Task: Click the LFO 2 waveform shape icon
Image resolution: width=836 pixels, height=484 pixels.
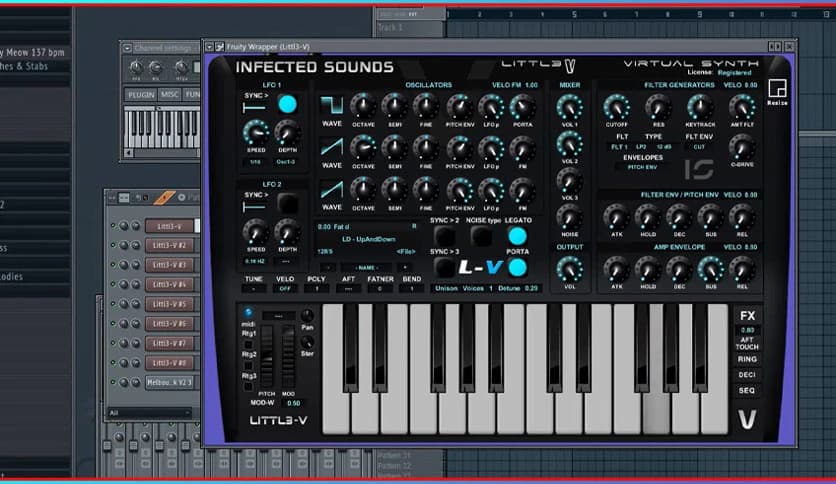Action: (254, 207)
